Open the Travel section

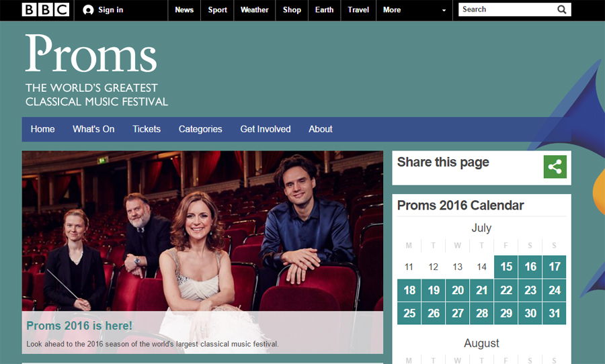click(358, 10)
